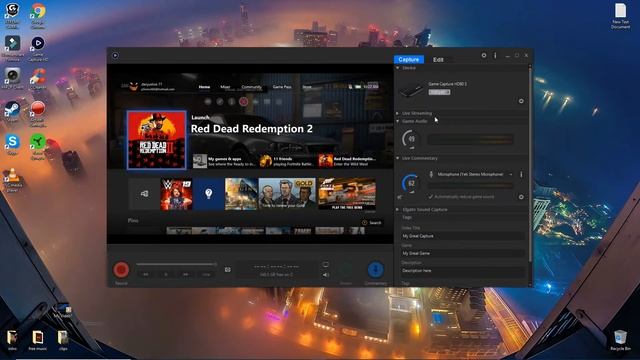Select My games & apps shortcut
The height and width of the screenshot is (360, 640).
224,161
